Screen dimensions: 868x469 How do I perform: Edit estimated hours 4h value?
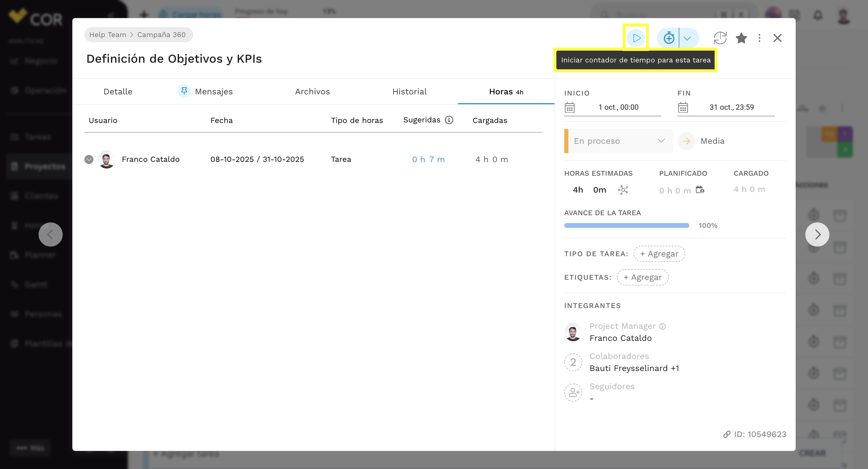coord(577,190)
